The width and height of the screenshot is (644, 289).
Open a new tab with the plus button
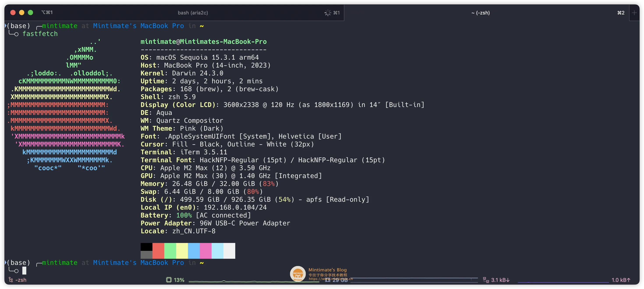[635, 12]
